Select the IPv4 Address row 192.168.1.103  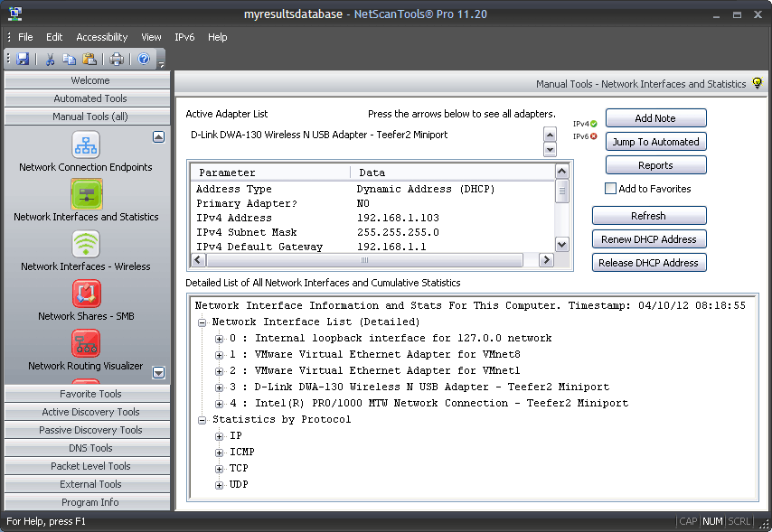(372, 218)
